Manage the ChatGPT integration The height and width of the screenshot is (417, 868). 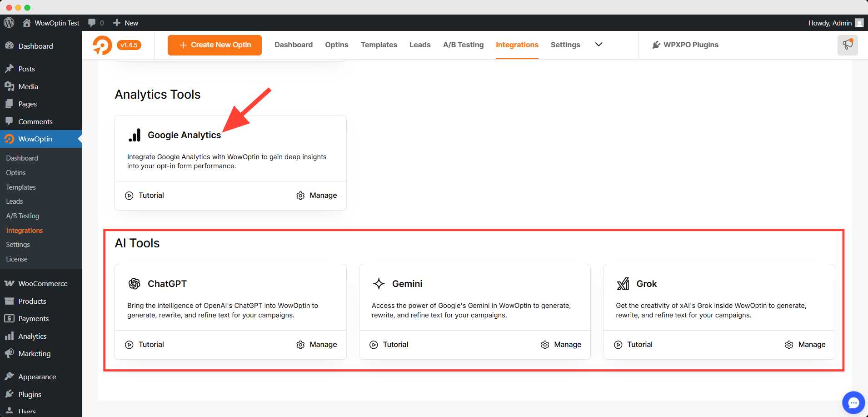pyautogui.click(x=316, y=344)
